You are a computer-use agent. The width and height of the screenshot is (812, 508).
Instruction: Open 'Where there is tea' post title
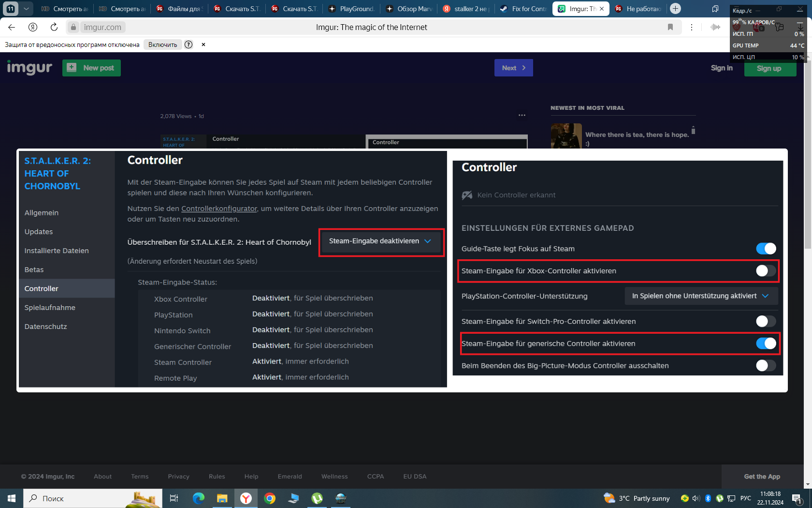[x=637, y=139]
